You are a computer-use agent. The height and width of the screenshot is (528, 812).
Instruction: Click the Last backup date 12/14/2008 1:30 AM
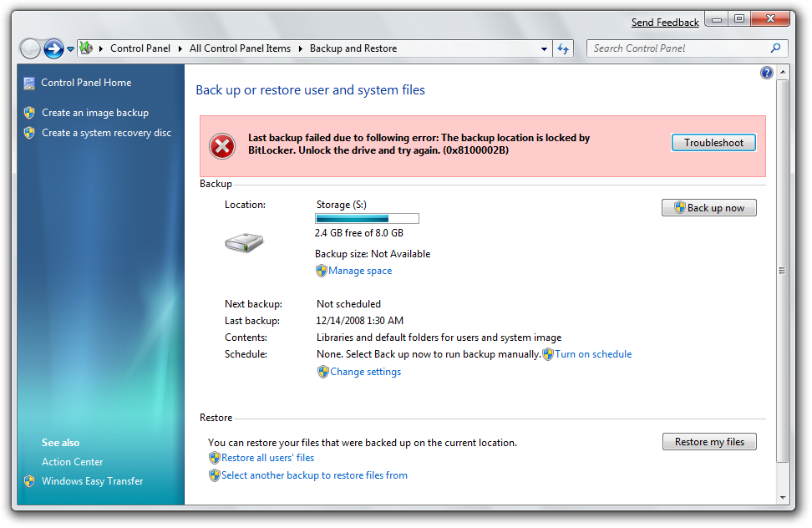point(359,321)
